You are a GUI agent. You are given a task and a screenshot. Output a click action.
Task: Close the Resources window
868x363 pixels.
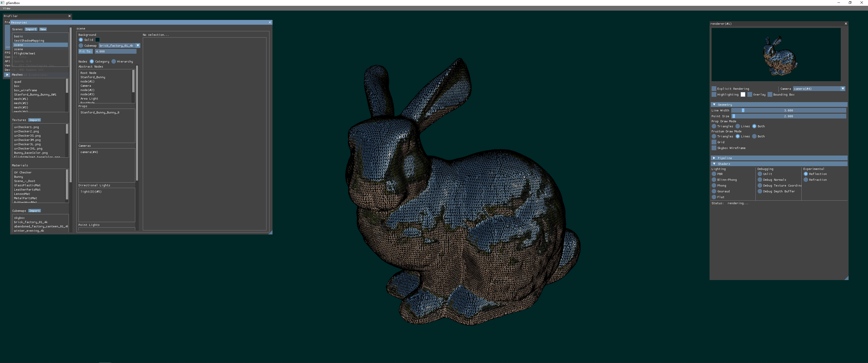pyautogui.click(x=269, y=22)
